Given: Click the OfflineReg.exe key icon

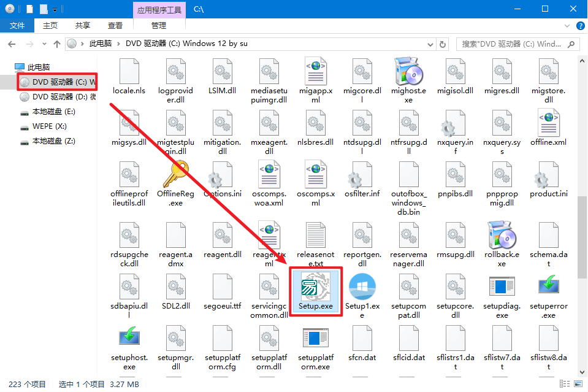Looking at the screenshot, I should pos(175,174).
